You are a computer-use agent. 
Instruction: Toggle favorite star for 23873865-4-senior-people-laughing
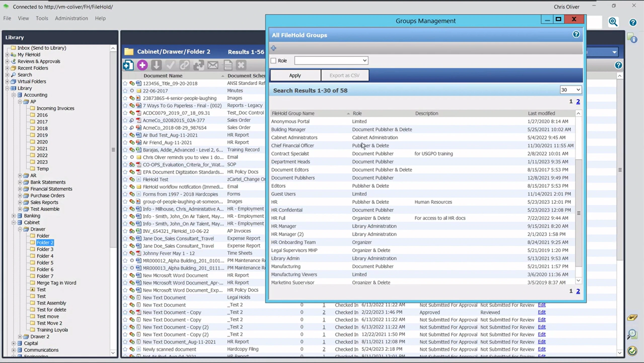coord(125,98)
